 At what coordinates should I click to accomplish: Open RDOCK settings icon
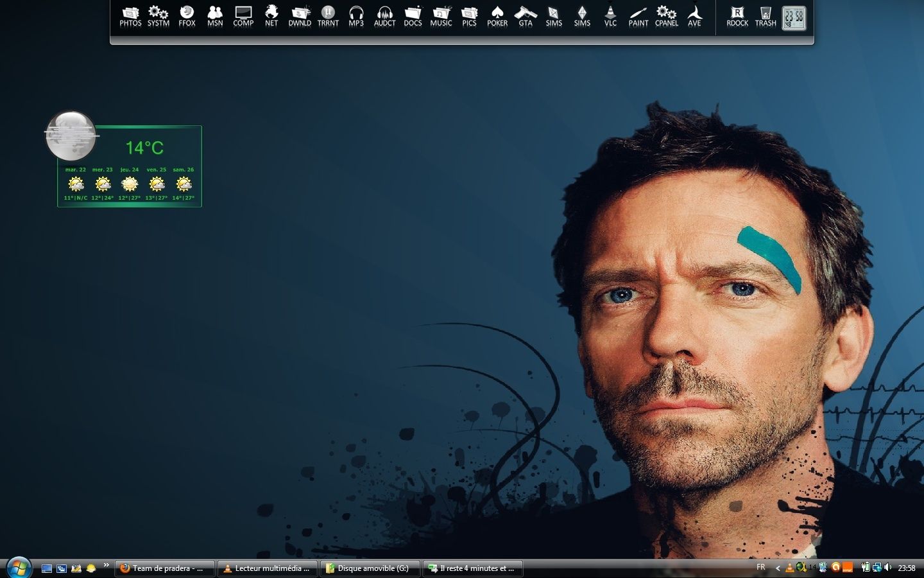click(737, 16)
